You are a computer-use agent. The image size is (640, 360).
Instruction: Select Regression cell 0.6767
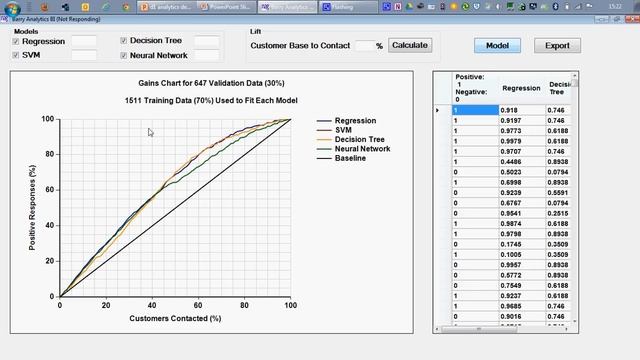[522, 203]
